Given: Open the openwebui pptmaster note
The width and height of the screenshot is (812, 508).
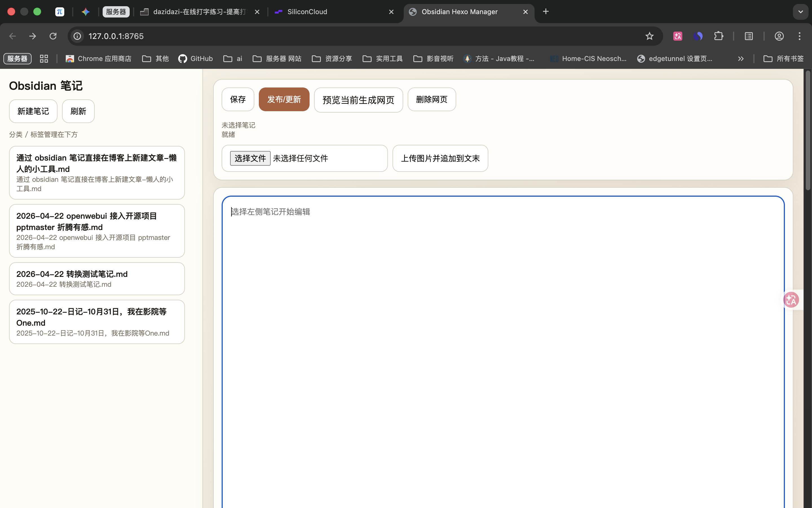Looking at the screenshot, I should pyautogui.click(x=97, y=231).
